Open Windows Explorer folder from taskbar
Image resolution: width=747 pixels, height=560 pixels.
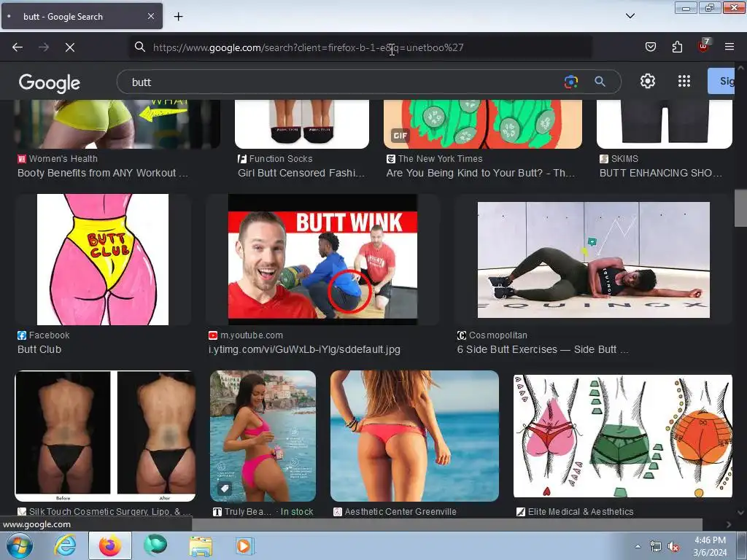point(201,545)
